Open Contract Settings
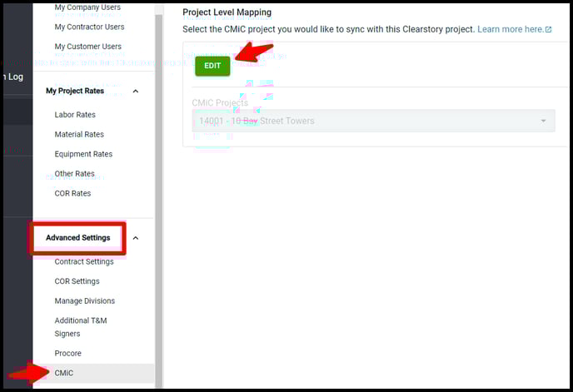The height and width of the screenshot is (392, 573). [x=84, y=261]
